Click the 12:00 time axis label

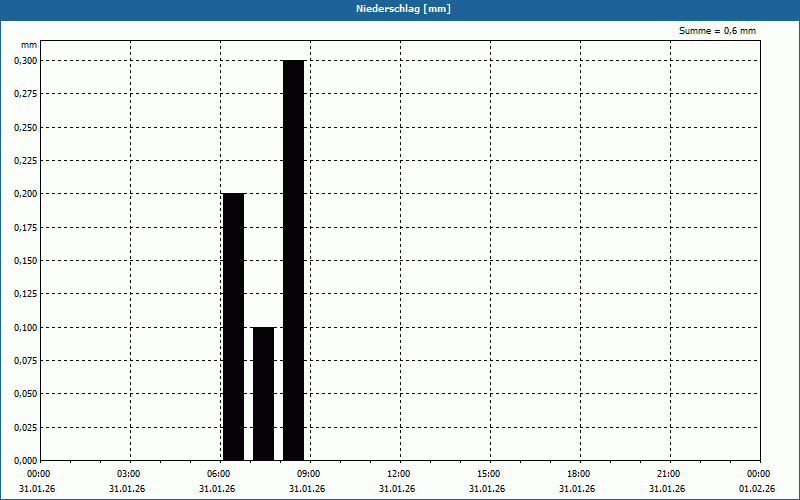(x=398, y=474)
